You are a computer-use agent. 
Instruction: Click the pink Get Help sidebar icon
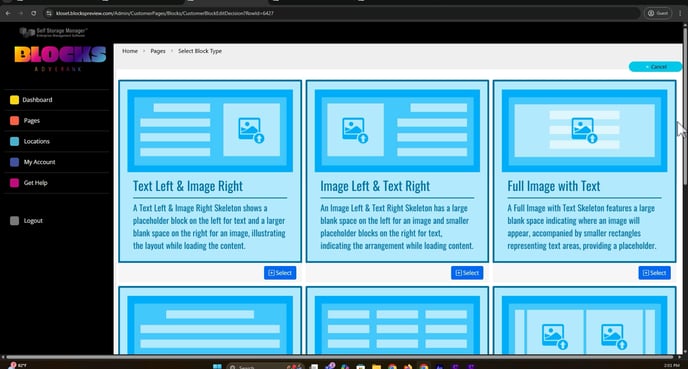point(14,183)
